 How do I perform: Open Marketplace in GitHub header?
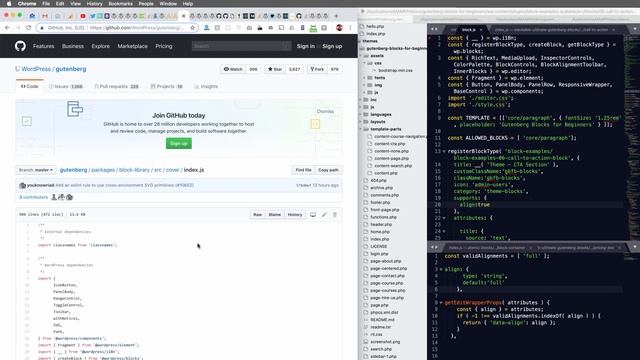pos(133,46)
